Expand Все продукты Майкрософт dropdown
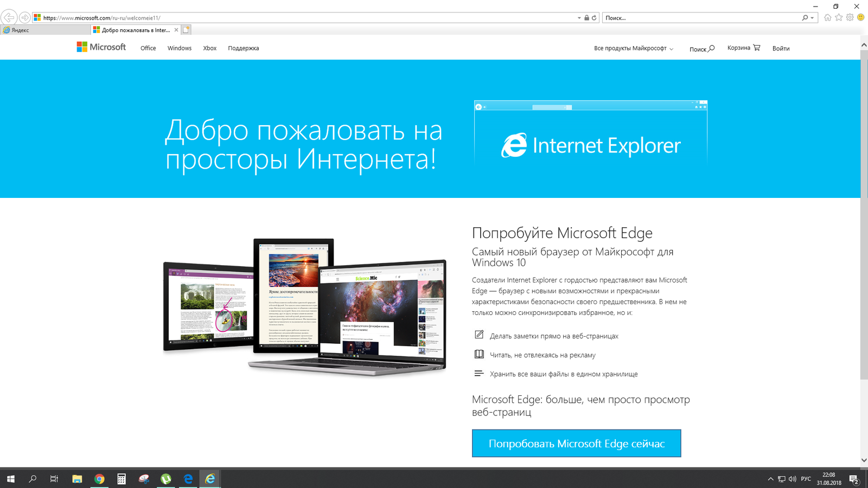Viewport: 868px width, 488px height. (634, 48)
